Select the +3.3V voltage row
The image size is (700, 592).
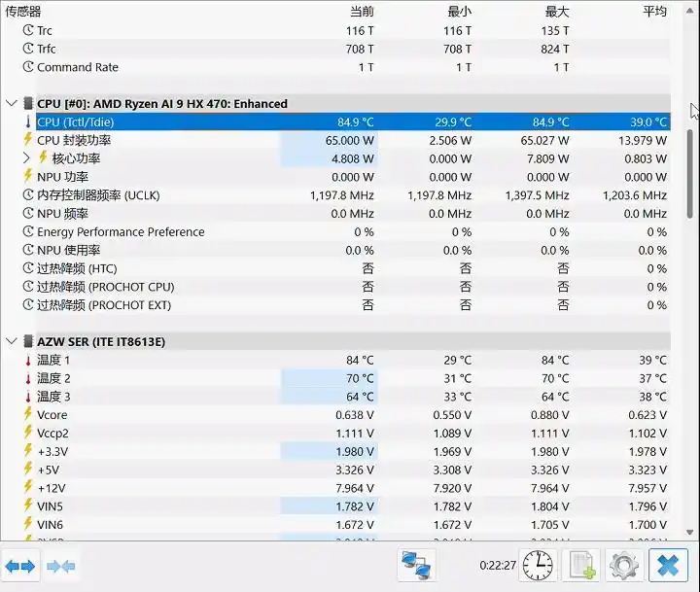tap(353, 451)
